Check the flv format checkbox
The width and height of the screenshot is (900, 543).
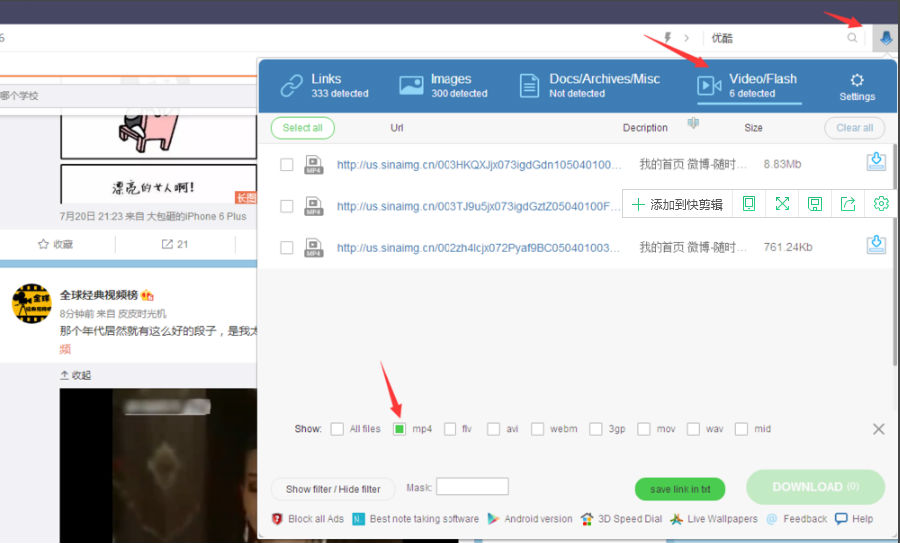pyautogui.click(x=450, y=429)
